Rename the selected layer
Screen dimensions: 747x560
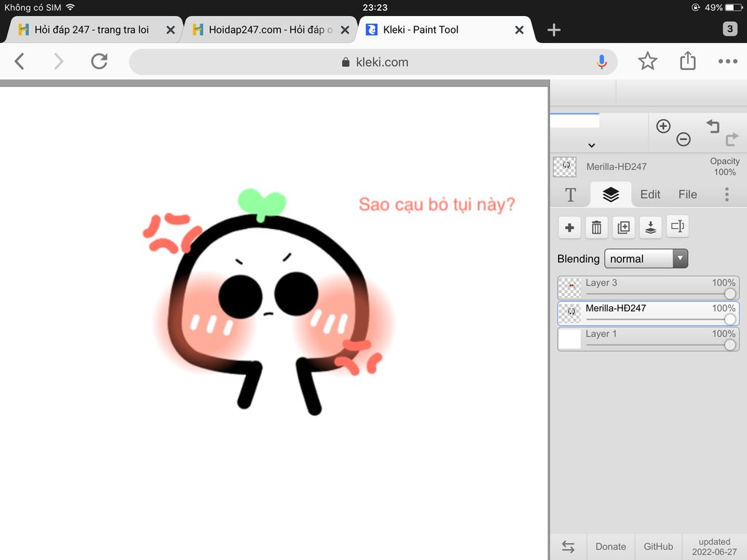[678, 227]
